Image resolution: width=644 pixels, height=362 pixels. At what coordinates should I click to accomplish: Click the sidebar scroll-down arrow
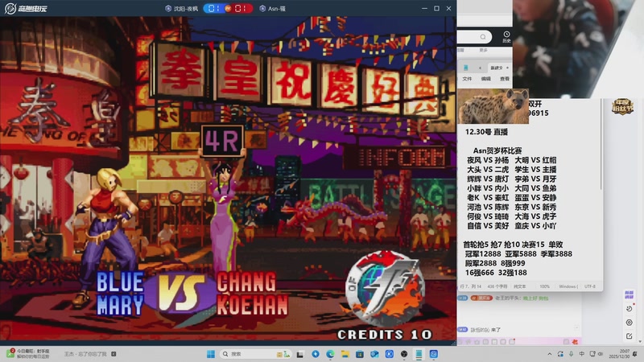click(x=641, y=341)
